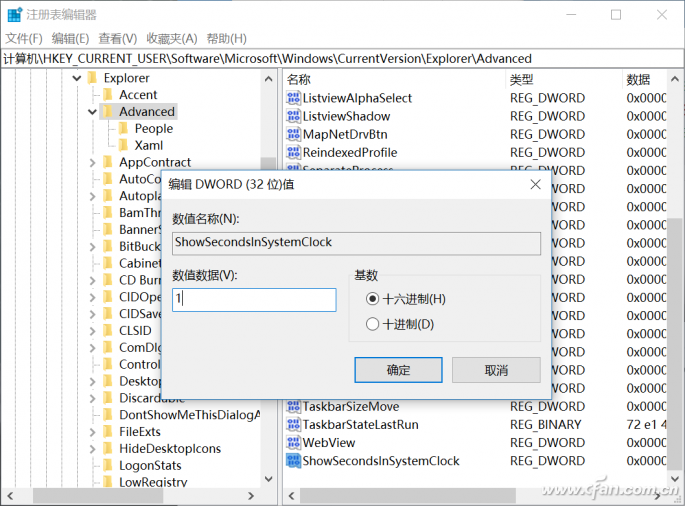Collapse the Advanced tree node
The width and height of the screenshot is (685, 506).
click(93, 112)
